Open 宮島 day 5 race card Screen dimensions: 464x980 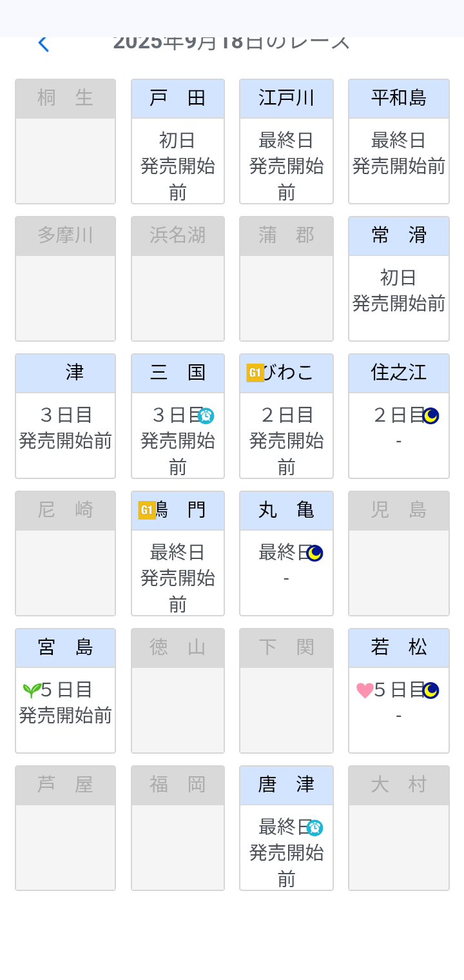point(66,703)
